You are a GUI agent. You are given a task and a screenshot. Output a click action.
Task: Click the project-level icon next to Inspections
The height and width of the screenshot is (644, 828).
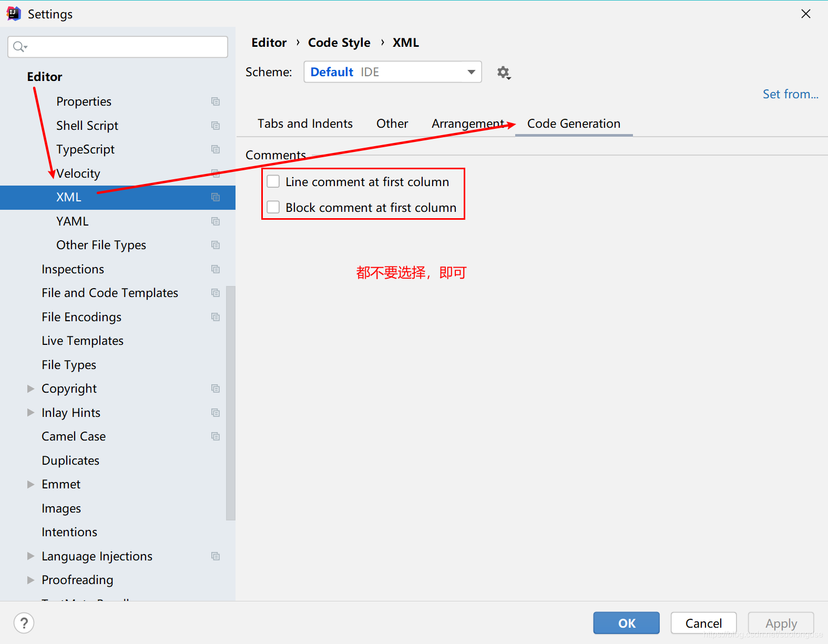(216, 269)
